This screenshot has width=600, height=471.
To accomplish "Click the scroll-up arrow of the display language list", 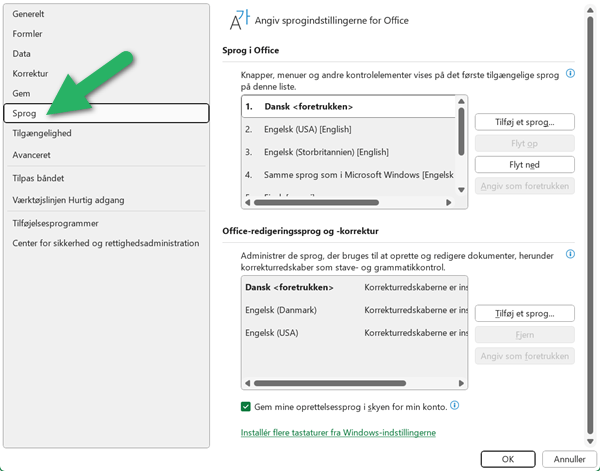I will coord(461,101).
